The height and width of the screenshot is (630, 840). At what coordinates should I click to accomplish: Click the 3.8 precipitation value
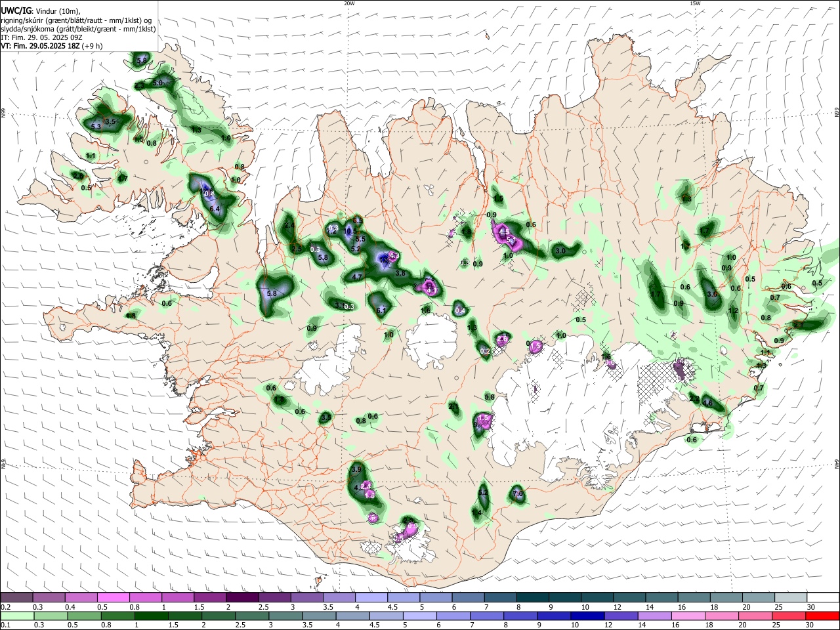(400, 274)
